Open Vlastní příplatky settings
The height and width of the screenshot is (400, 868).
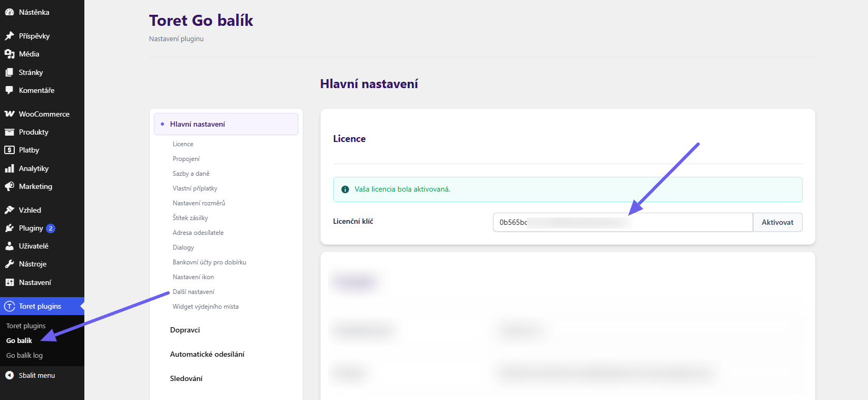pos(195,188)
